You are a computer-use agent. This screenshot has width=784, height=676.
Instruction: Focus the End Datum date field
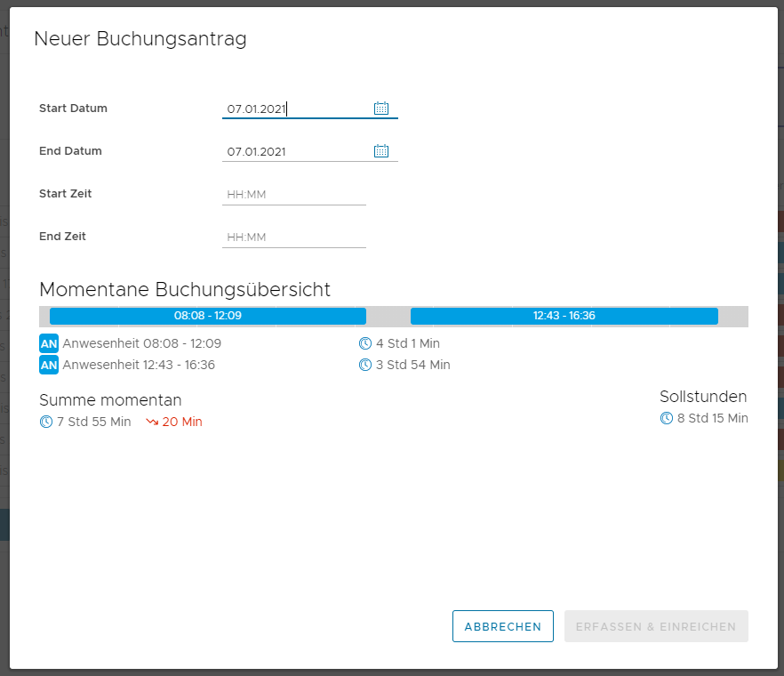[x=293, y=152]
